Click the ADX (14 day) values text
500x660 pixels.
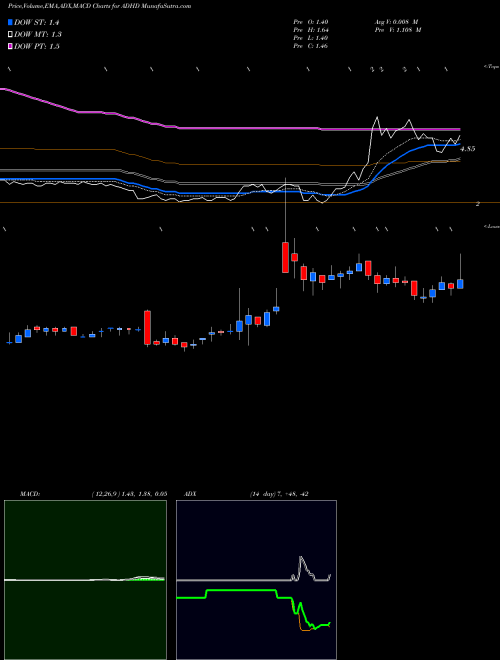point(278,494)
